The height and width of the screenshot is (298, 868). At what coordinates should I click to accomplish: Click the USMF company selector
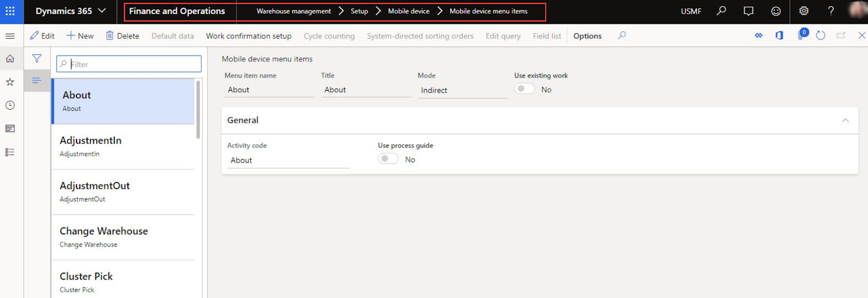(x=691, y=11)
